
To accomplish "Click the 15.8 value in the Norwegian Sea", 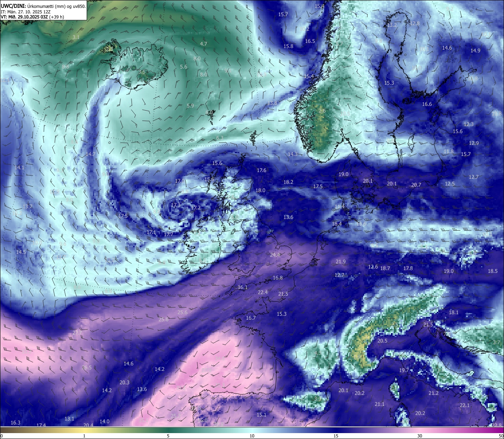I will pyautogui.click(x=288, y=46).
